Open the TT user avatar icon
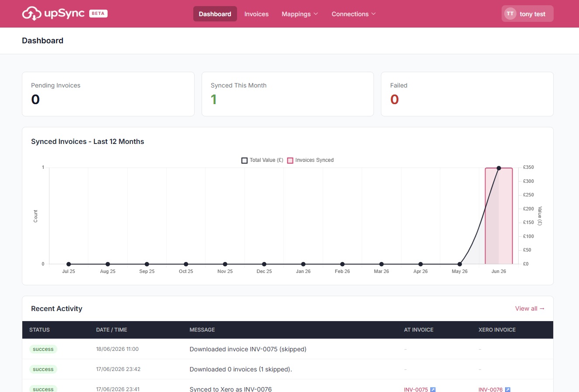Viewport: 579px width, 392px height. pos(510,14)
